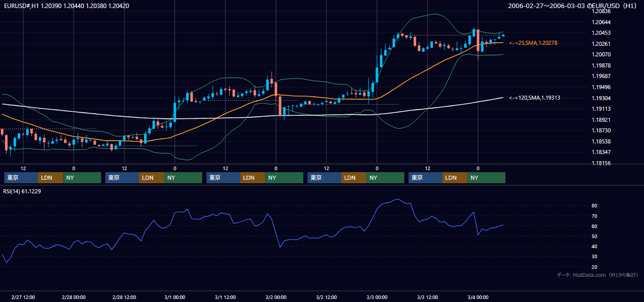Click the 3/3 12:00 date axis label
The width and height of the screenshot is (644, 302).
click(428, 297)
